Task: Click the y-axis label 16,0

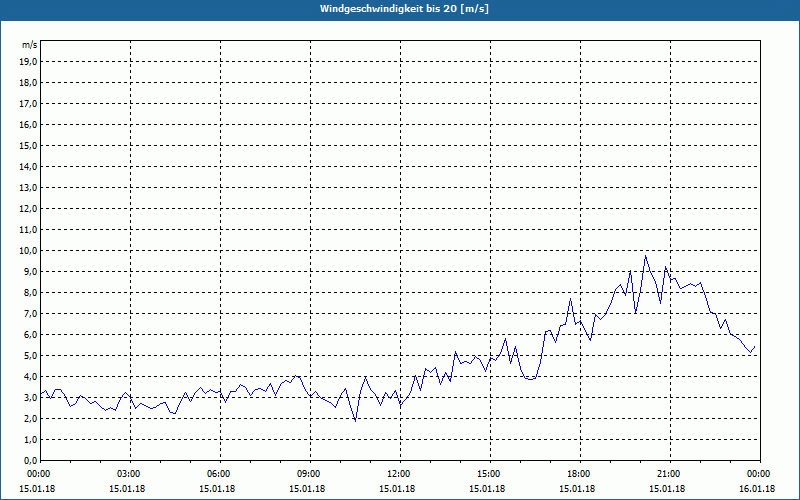Action: (28, 124)
